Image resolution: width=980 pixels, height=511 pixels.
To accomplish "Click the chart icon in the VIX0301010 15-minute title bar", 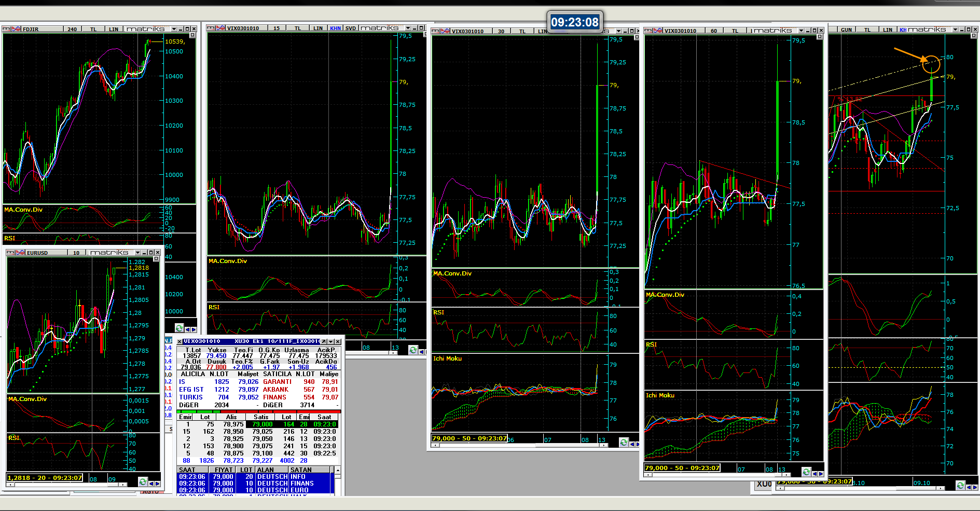I will [220, 28].
